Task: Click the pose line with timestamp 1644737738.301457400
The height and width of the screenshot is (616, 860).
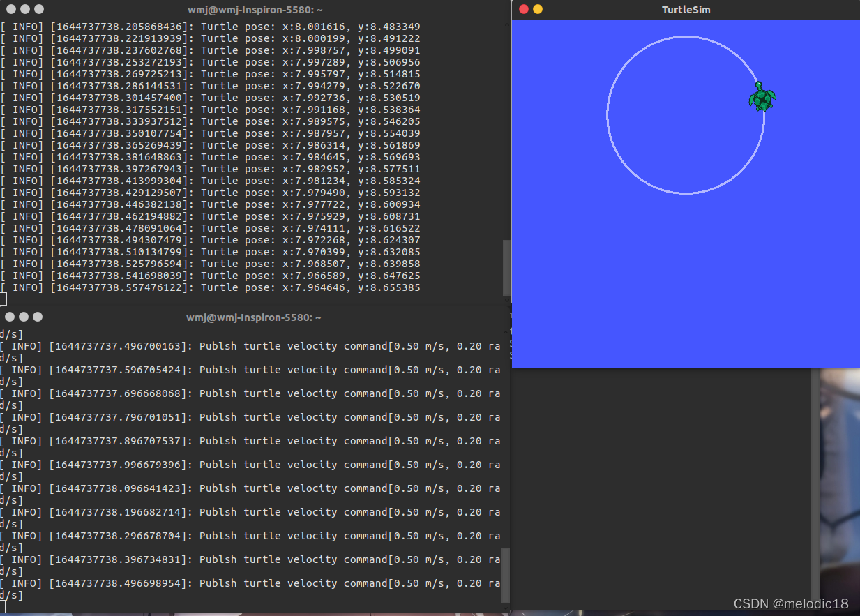Action: (210, 98)
